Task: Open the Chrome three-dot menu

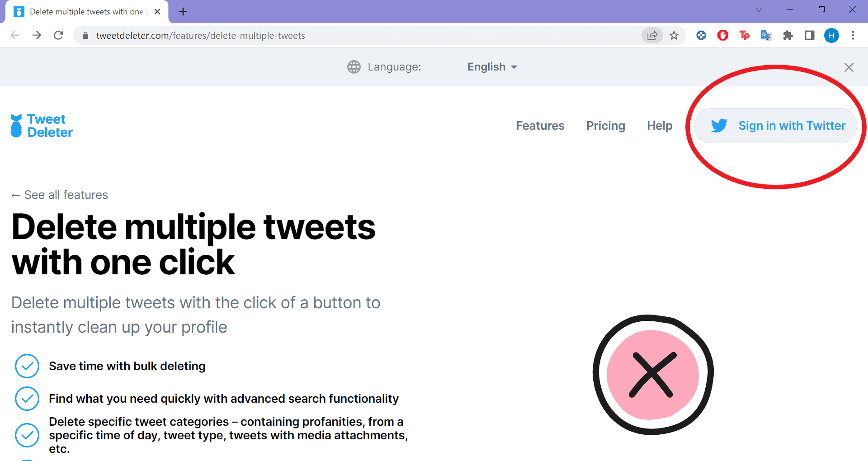Action: tap(853, 35)
